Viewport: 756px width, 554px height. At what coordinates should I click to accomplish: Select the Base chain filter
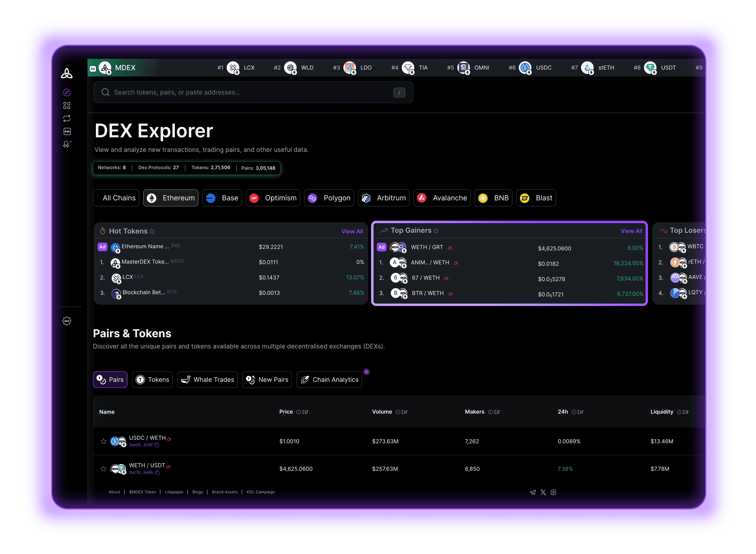click(222, 198)
